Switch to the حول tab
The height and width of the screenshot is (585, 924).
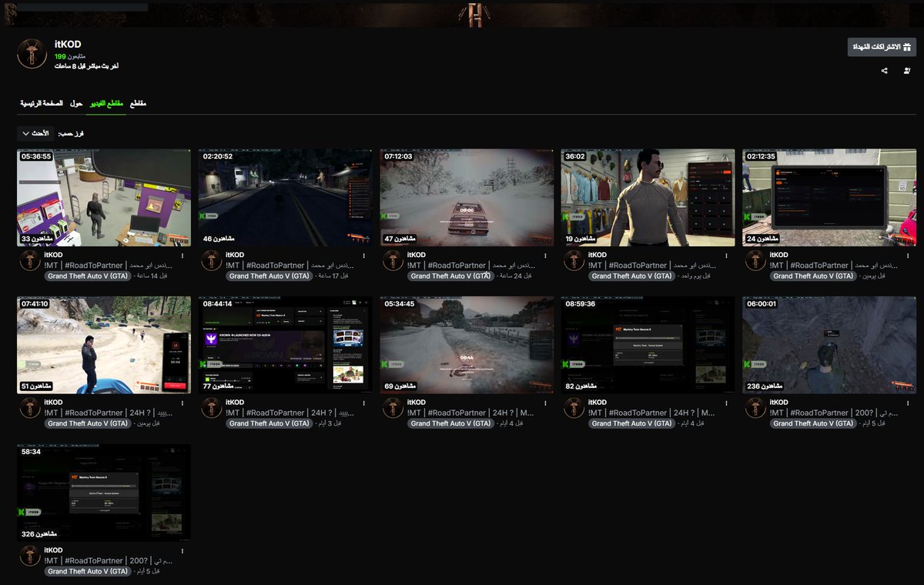76,103
